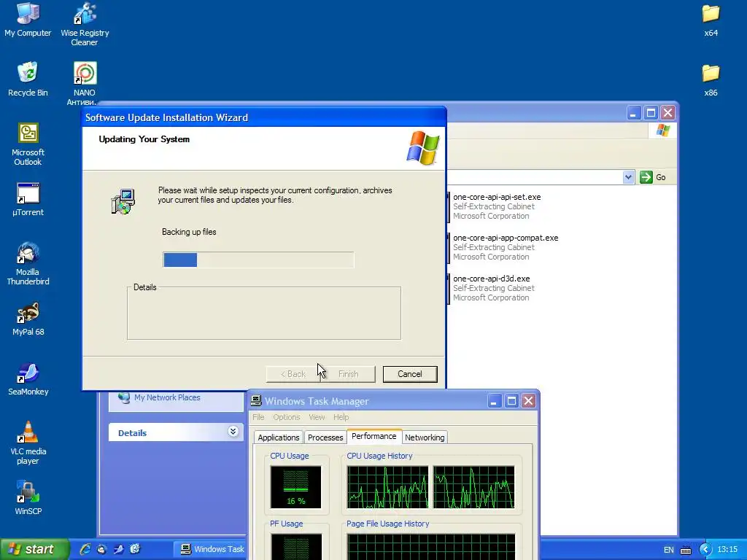Click the 13:15 clock in tray
The image size is (747, 560).
[x=727, y=549]
